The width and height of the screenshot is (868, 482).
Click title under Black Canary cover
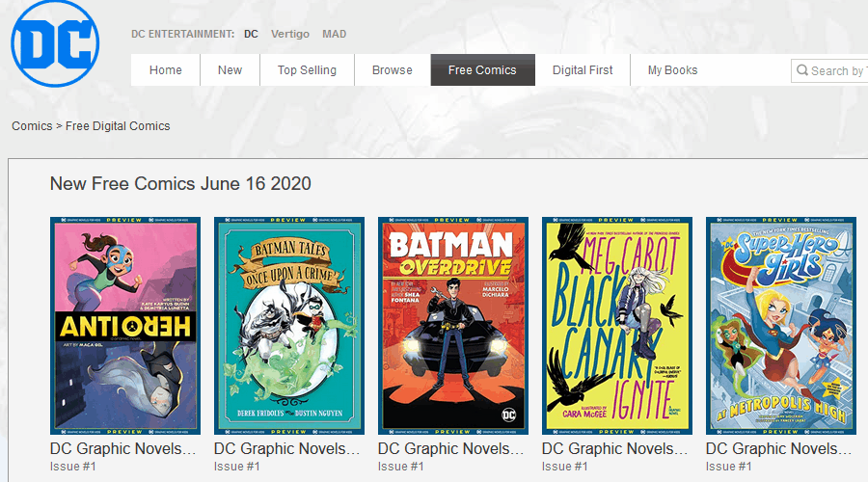(x=615, y=448)
